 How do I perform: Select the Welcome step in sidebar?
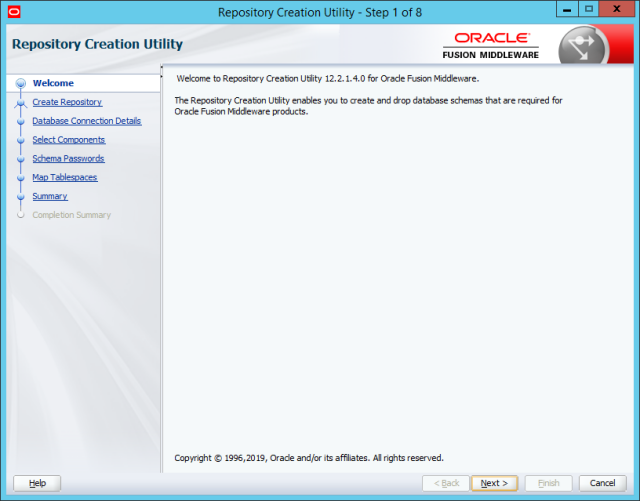coord(53,83)
